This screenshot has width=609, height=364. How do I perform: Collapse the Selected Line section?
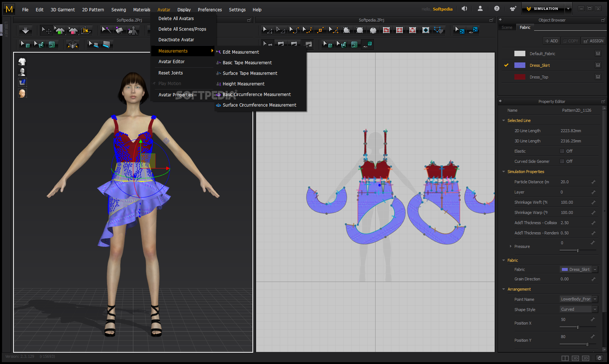[504, 120]
